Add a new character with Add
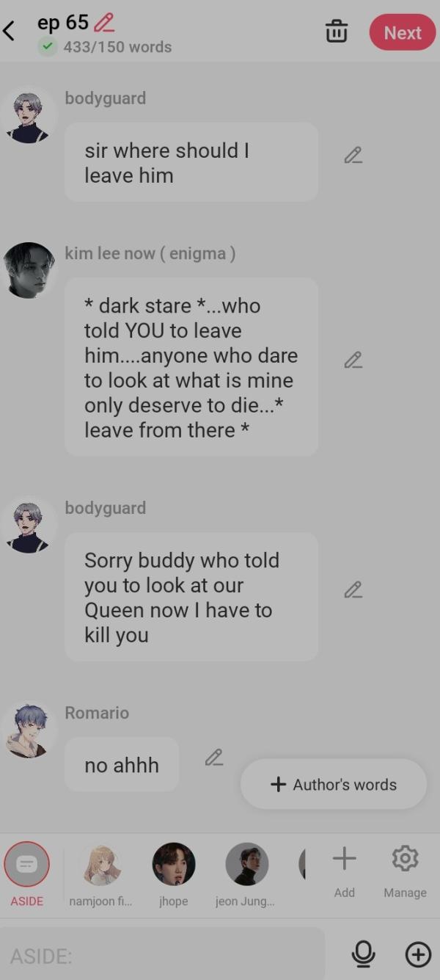Viewport: 440px width, 980px height. click(345, 871)
